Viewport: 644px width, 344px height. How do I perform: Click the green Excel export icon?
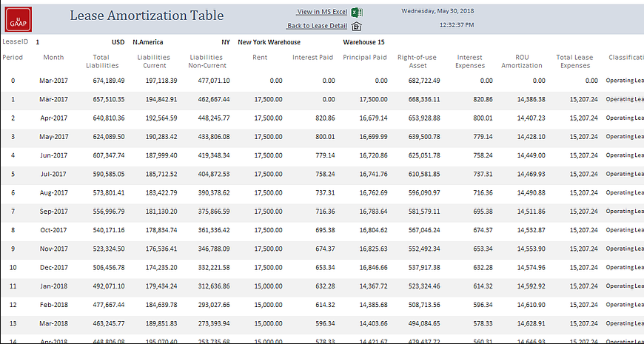tap(356, 13)
